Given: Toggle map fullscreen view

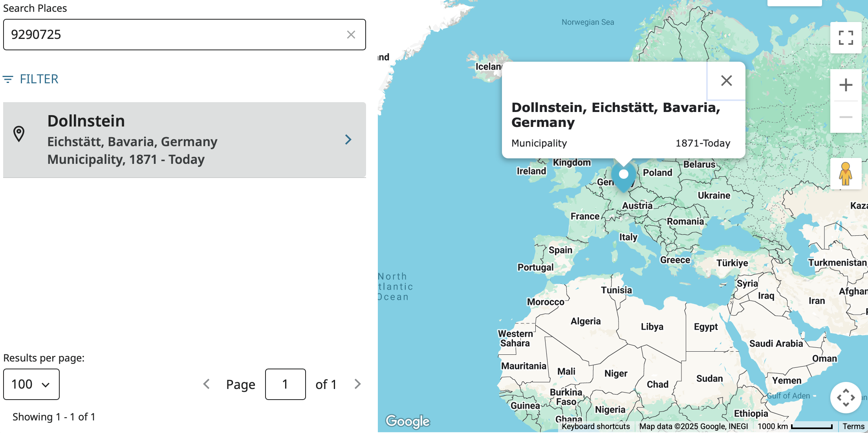Looking at the screenshot, I should pos(845,38).
